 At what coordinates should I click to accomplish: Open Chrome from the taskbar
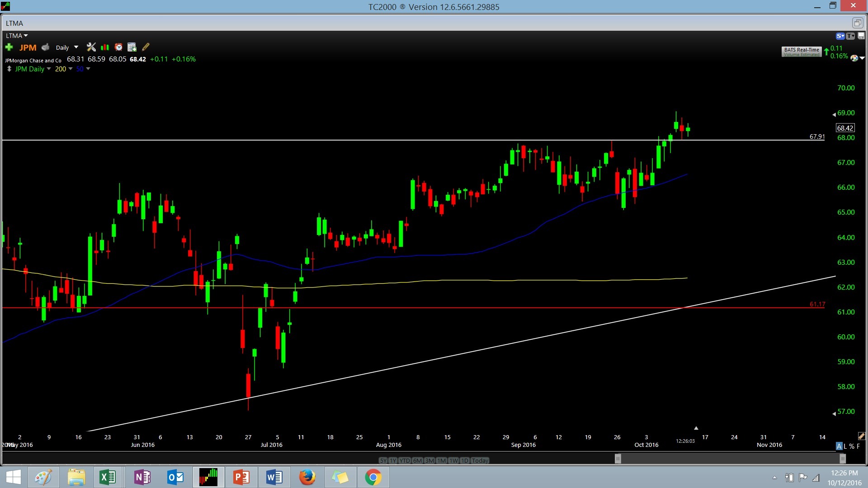(x=373, y=477)
